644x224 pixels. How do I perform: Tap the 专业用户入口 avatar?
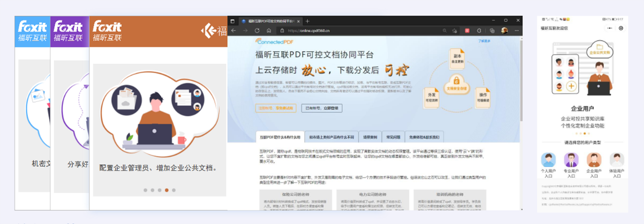pyautogui.click(x=571, y=160)
